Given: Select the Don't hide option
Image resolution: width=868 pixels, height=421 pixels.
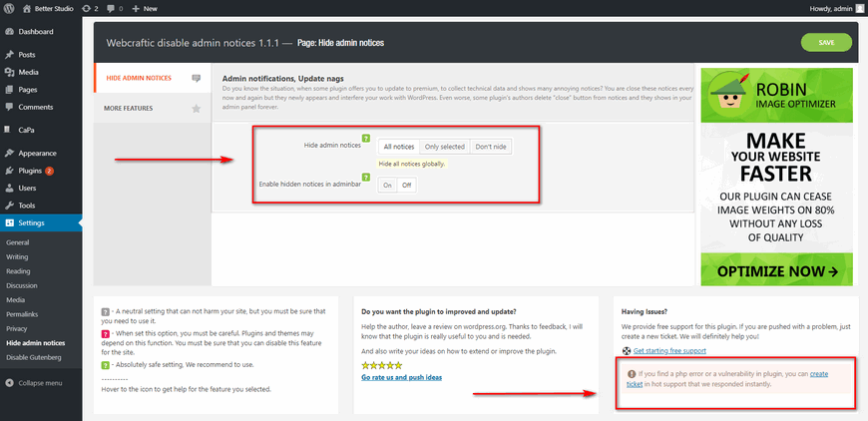Looking at the screenshot, I should pyautogui.click(x=491, y=147).
